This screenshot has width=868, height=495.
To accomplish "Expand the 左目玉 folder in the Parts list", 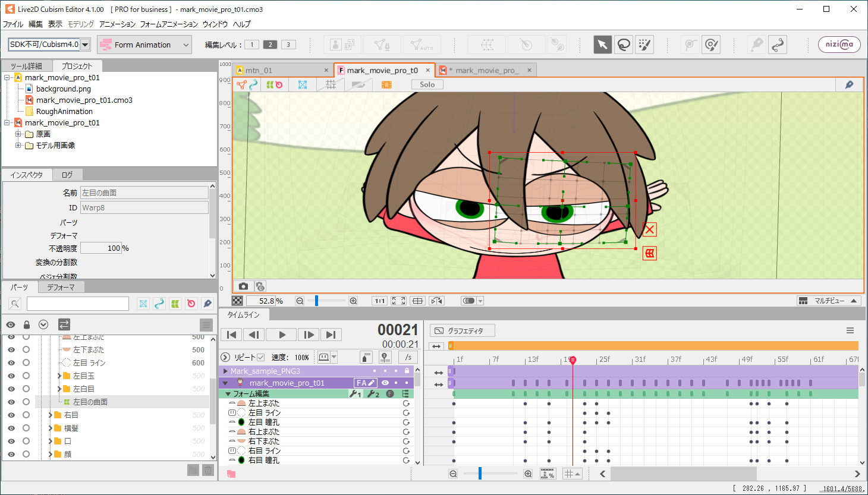I will tap(59, 376).
